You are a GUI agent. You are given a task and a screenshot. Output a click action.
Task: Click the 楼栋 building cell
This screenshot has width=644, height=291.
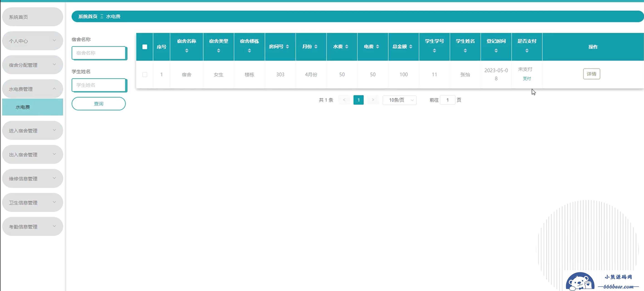[249, 74]
